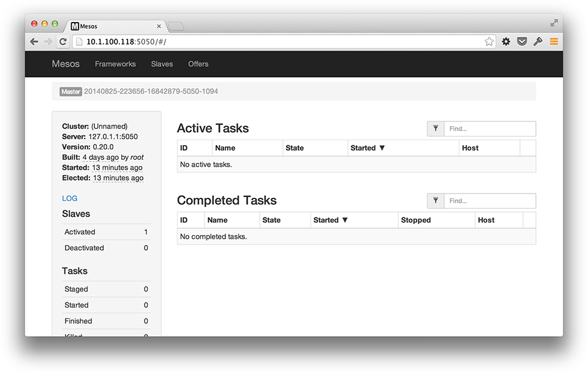Open the LOG link
The height and width of the screenshot is (373, 588).
(70, 198)
